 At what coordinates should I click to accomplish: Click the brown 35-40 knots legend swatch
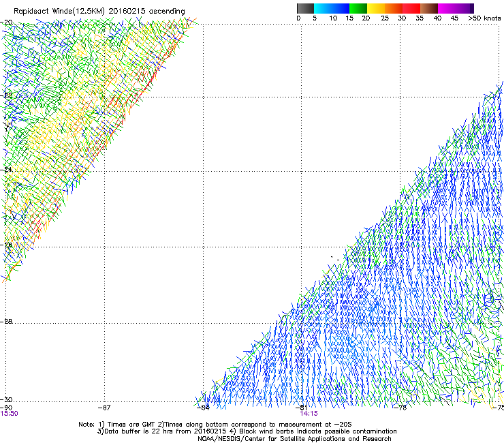click(429, 8)
